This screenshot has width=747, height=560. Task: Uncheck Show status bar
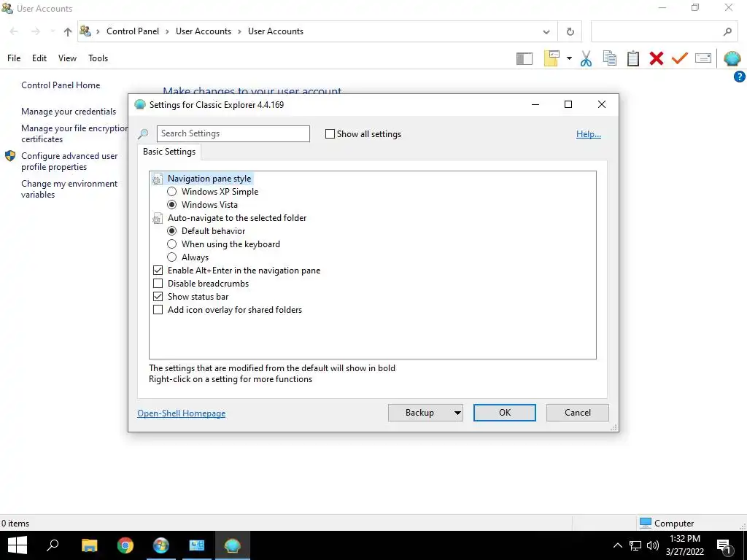coord(158,297)
